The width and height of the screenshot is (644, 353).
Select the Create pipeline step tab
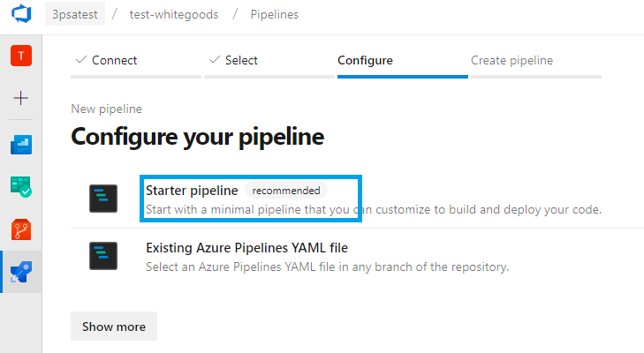(x=511, y=61)
